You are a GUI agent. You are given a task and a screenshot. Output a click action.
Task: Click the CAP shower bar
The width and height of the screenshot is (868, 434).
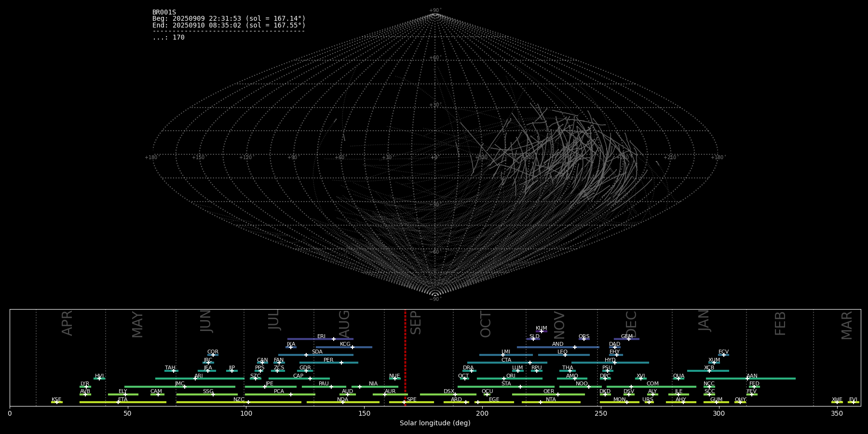[x=299, y=379]
